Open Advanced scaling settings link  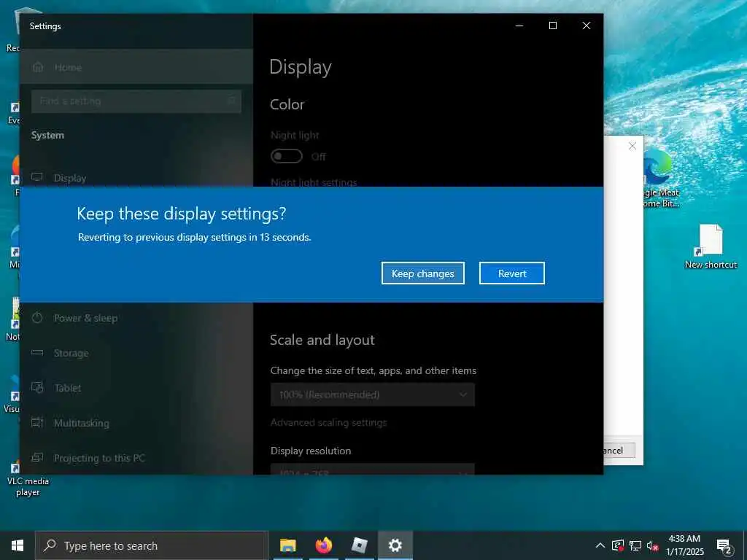329,422
